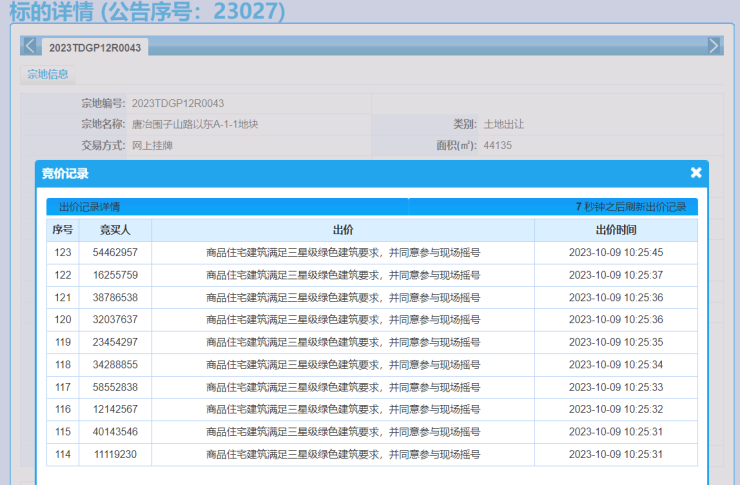This screenshot has height=485, width=740.
Task: Click the 序号 column header
Action: tap(62, 230)
